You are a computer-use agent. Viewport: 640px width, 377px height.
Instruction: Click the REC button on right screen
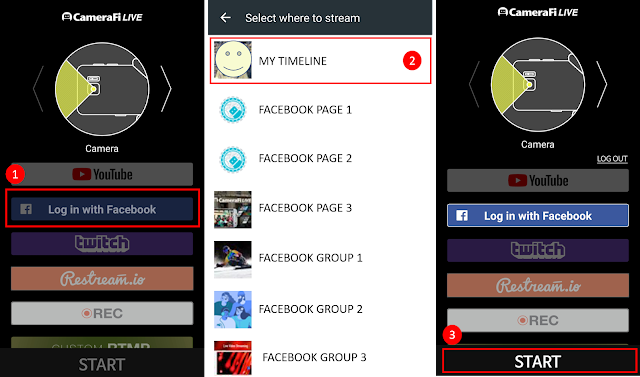click(538, 320)
